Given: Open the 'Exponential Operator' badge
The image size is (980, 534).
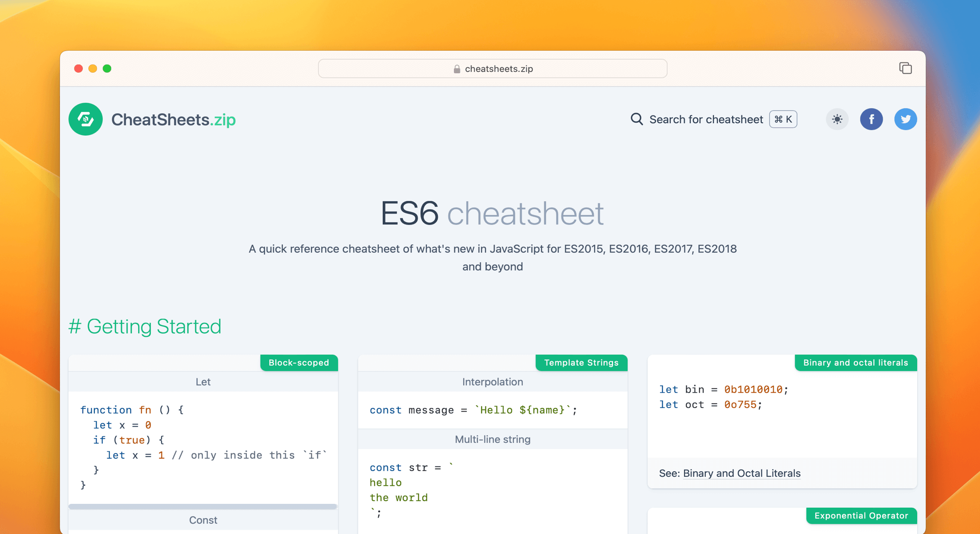Looking at the screenshot, I should point(861,515).
